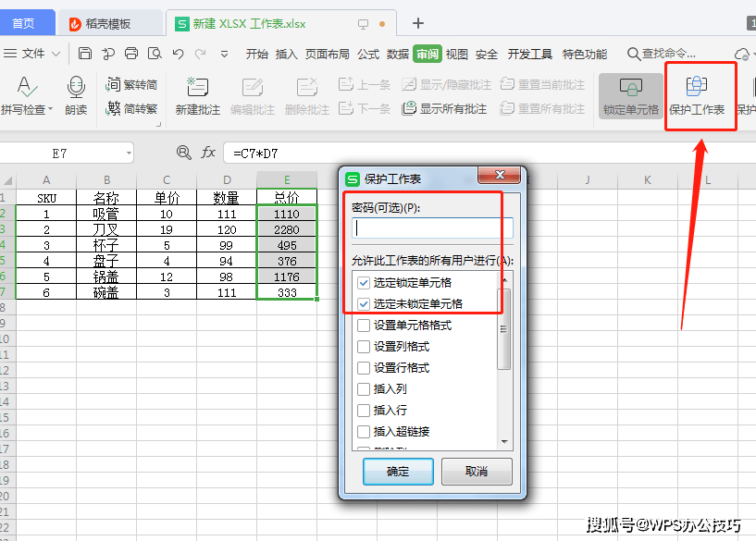Switch to the 视图 ribbon tab
This screenshot has height=541, width=756.
[x=455, y=54]
